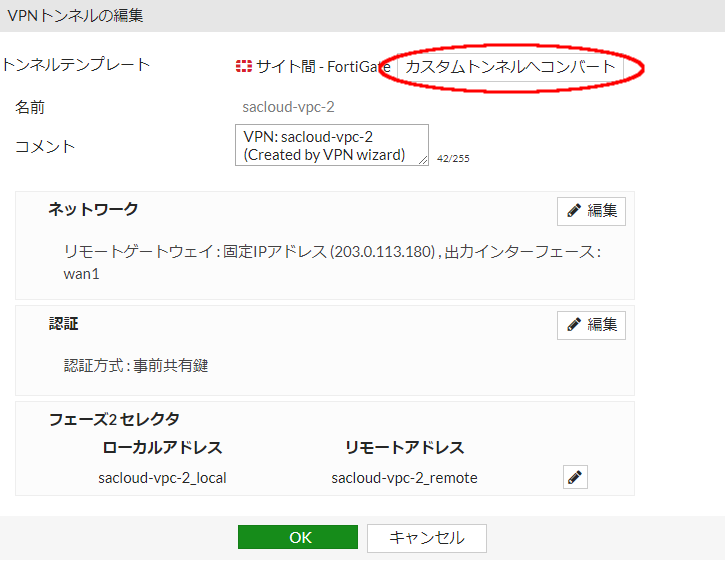This screenshot has width=725, height=580.
Task: Click the resize handle of the comment box
Action: 424,161
